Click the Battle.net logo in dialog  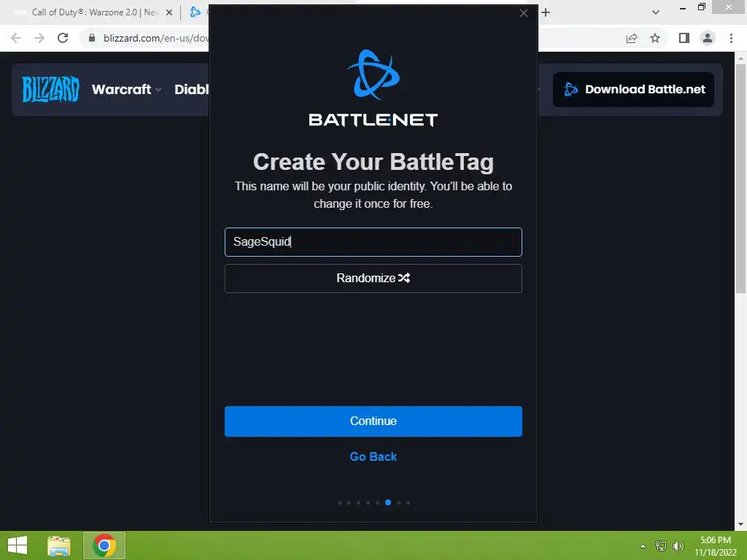click(373, 88)
